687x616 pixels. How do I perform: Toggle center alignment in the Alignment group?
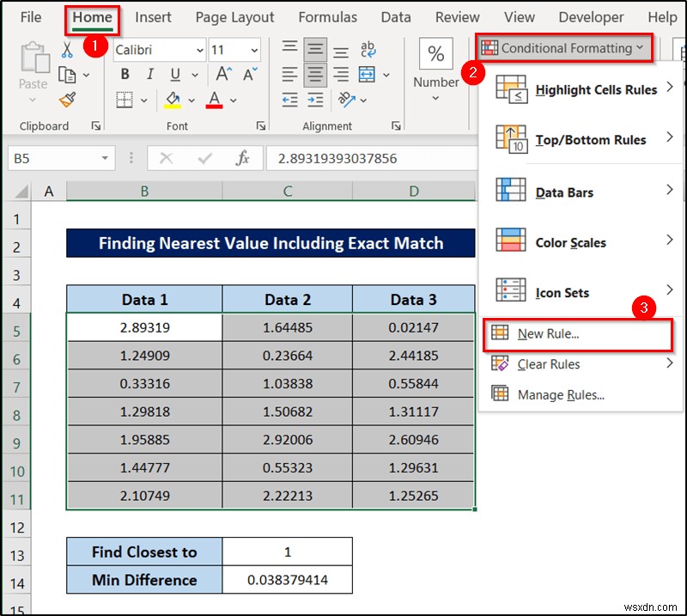[x=314, y=74]
